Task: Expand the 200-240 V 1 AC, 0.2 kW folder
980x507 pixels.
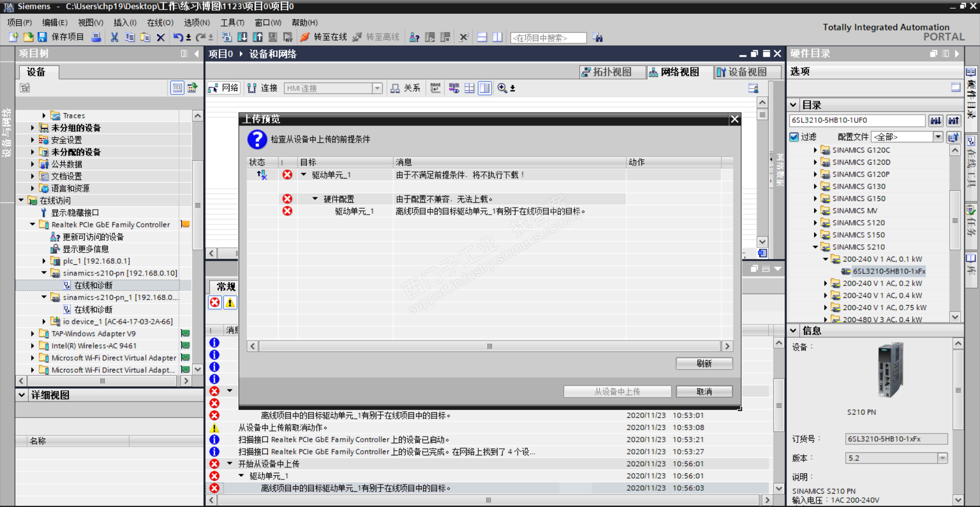Action: [x=825, y=283]
